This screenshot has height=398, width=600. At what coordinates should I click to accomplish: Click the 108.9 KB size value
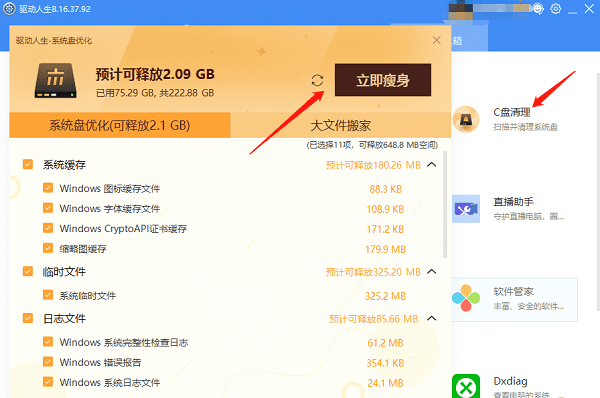click(385, 209)
